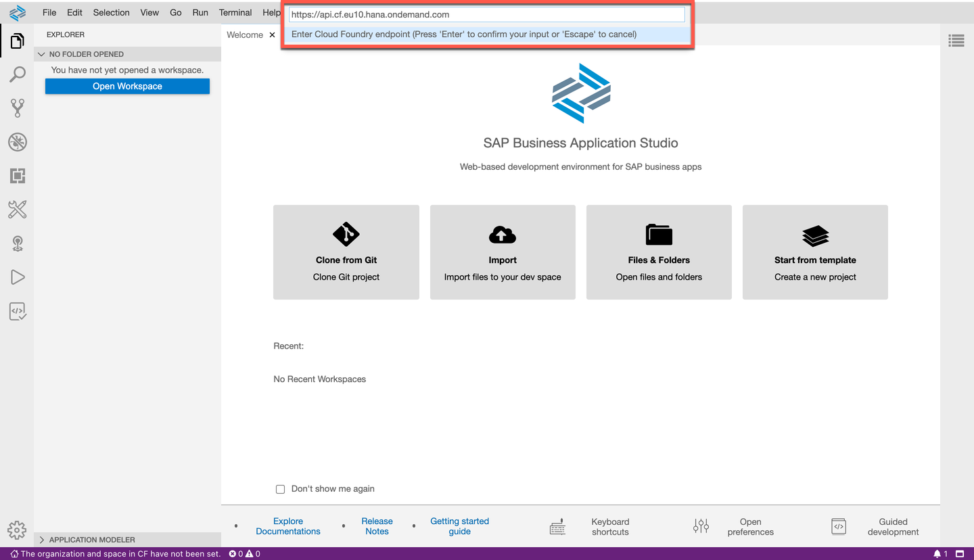Open the Run Configurations play icon
This screenshot has height=560, width=974.
(17, 277)
